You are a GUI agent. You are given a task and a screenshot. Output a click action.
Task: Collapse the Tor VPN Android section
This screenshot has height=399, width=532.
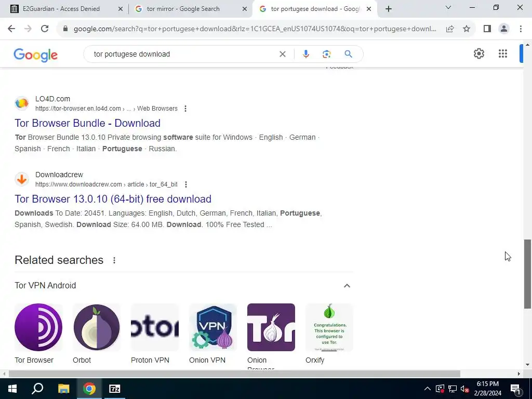pyautogui.click(x=347, y=286)
